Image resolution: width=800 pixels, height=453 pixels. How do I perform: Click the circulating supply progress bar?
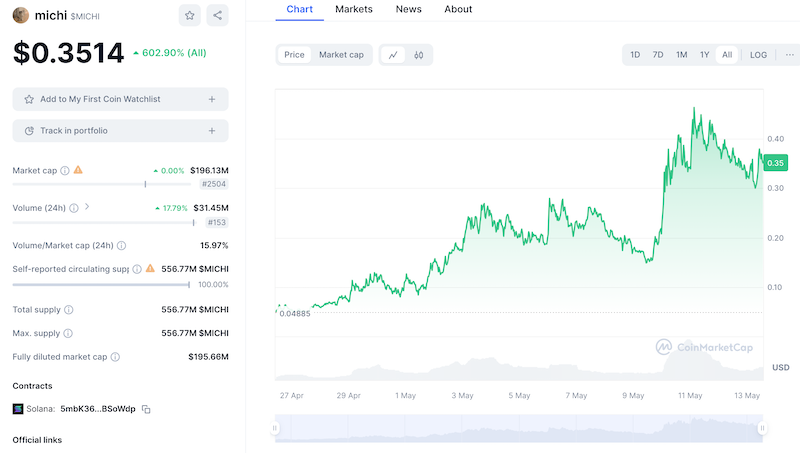[x=101, y=285]
